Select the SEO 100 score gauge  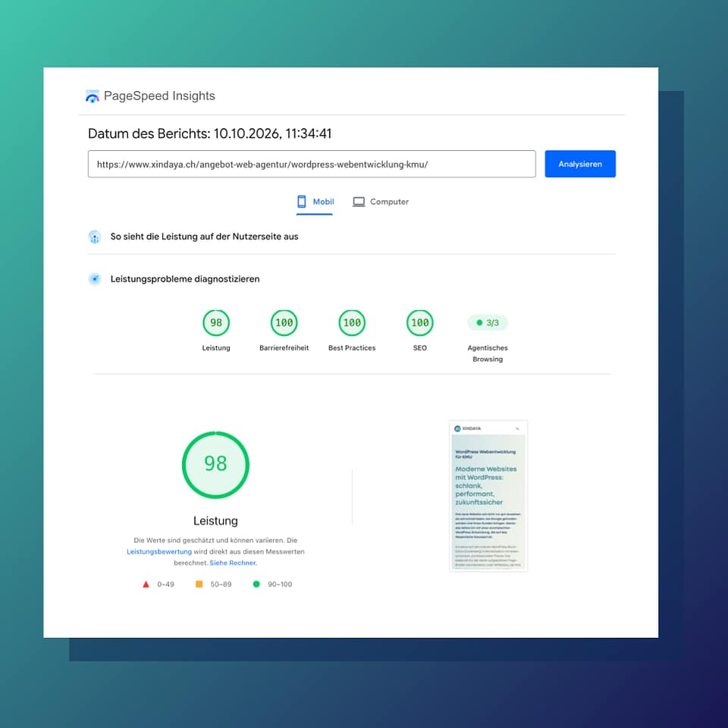click(x=419, y=323)
